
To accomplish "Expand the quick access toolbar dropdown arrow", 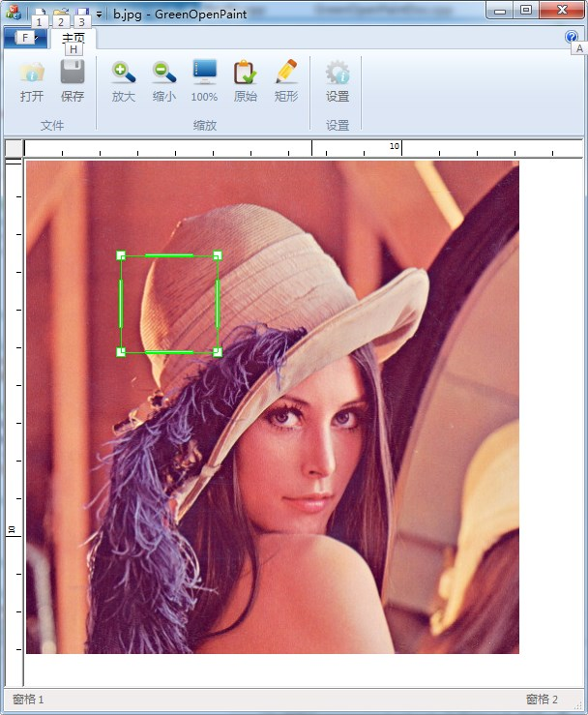I will (99, 15).
